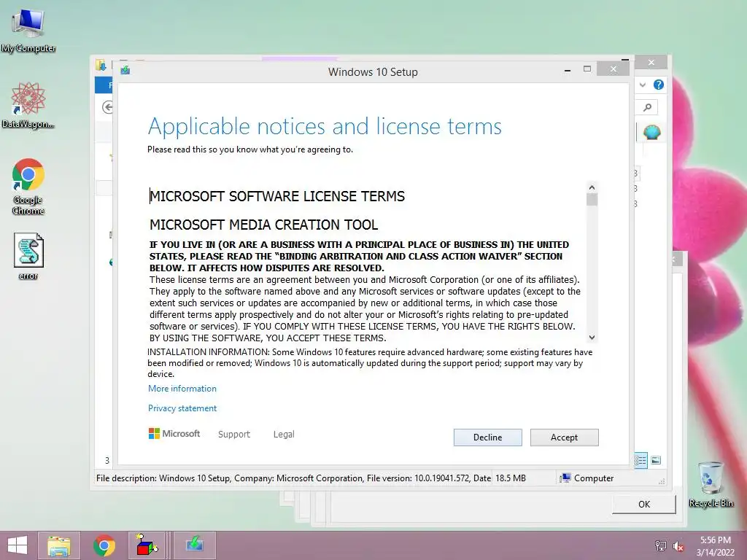Click the muted volume tray icon
The height and width of the screenshot is (560, 747).
coord(678,545)
